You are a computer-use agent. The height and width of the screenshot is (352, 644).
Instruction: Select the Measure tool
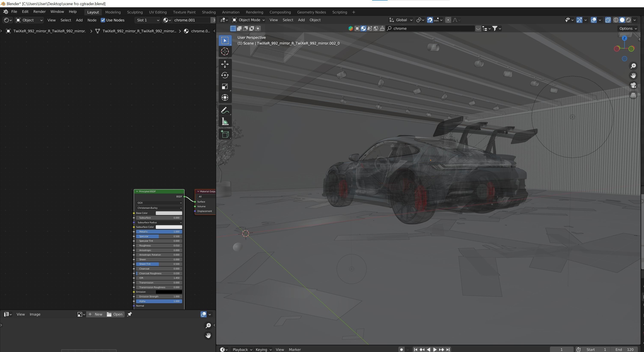coord(225,122)
